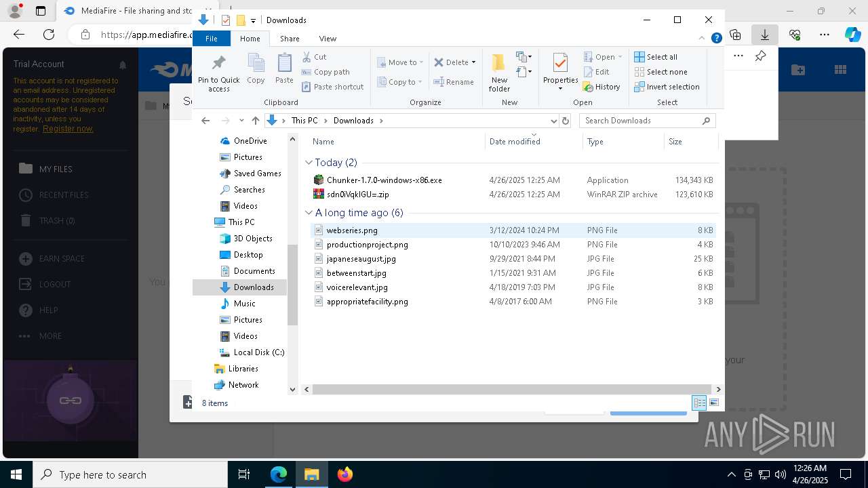
Task: Open OneDrive in navigation pane
Action: [x=250, y=141]
